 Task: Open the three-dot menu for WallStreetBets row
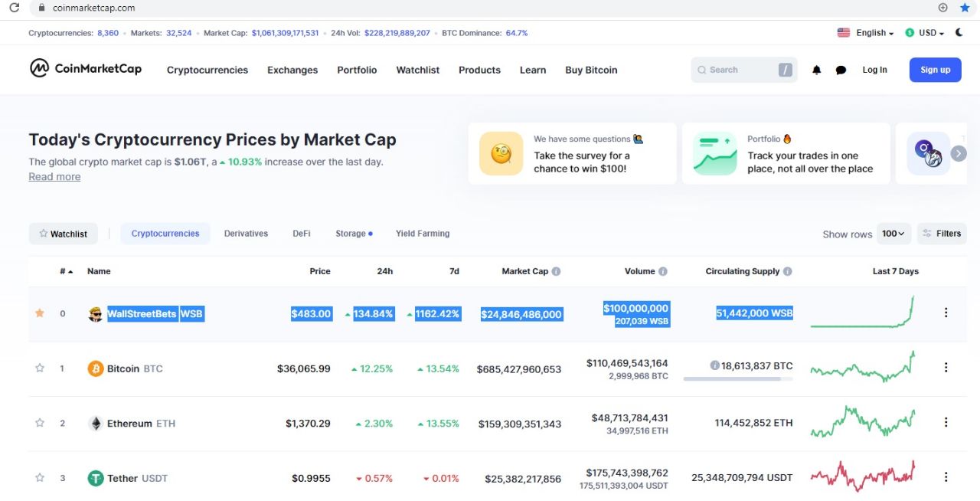pos(946,313)
